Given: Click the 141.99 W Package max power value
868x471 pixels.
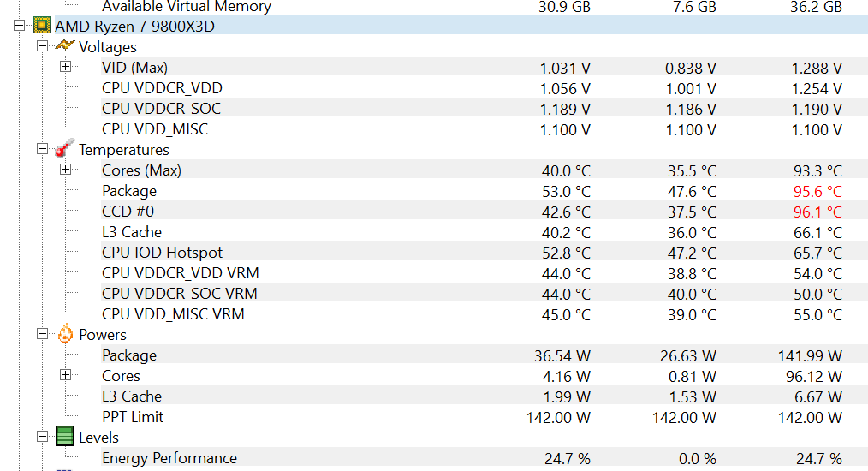Looking at the screenshot, I should point(810,355).
